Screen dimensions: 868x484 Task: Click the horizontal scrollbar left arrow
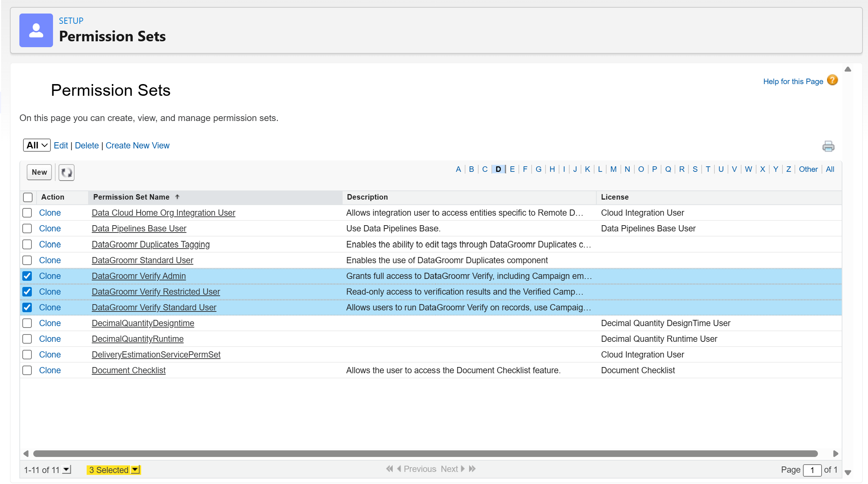[26, 454]
